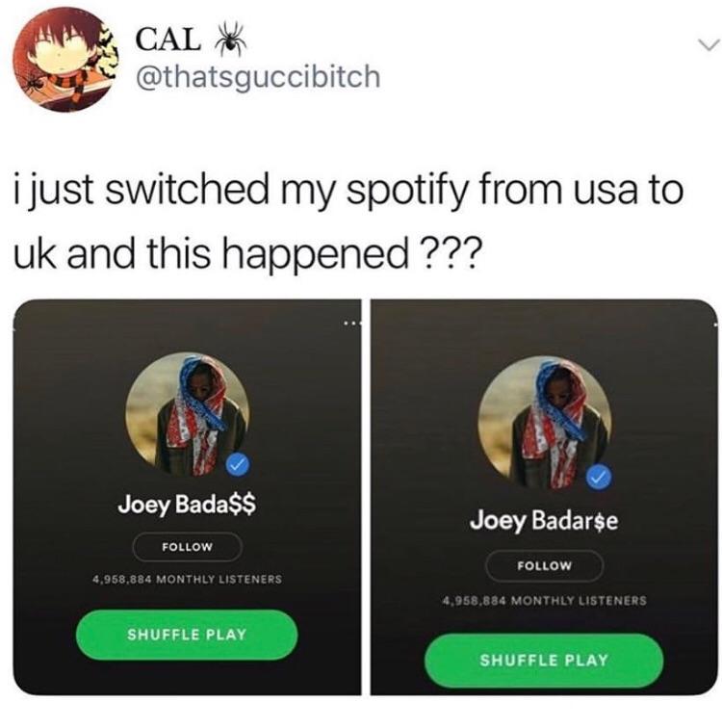Click verified checkmark badge on Joey Bada$$
722x728 pixels.
point(238,465)
